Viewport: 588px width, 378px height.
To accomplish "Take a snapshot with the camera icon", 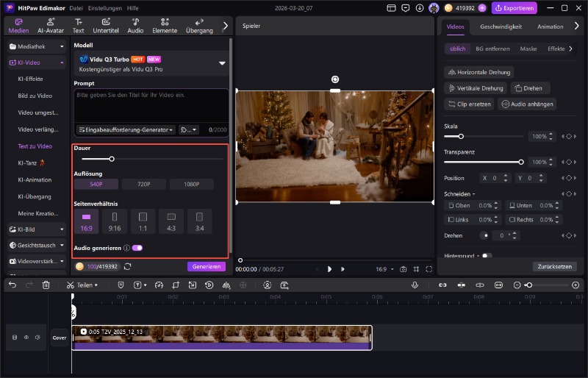I will 403,269.
